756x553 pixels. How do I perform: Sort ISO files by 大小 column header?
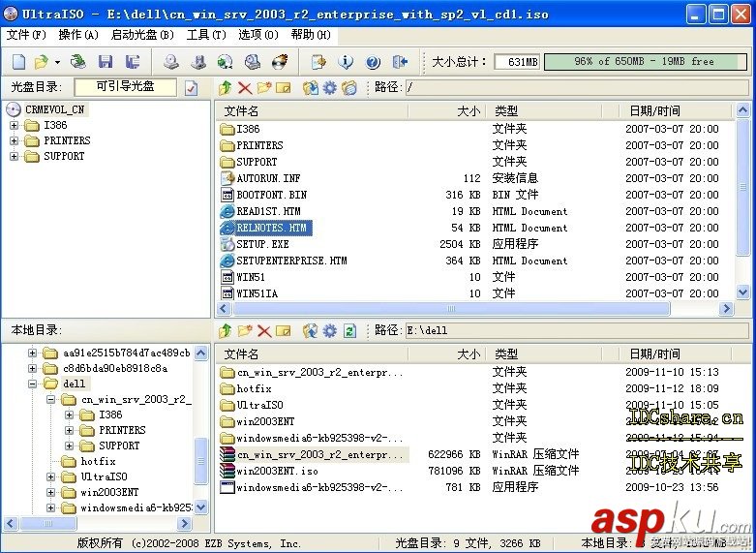447,111
